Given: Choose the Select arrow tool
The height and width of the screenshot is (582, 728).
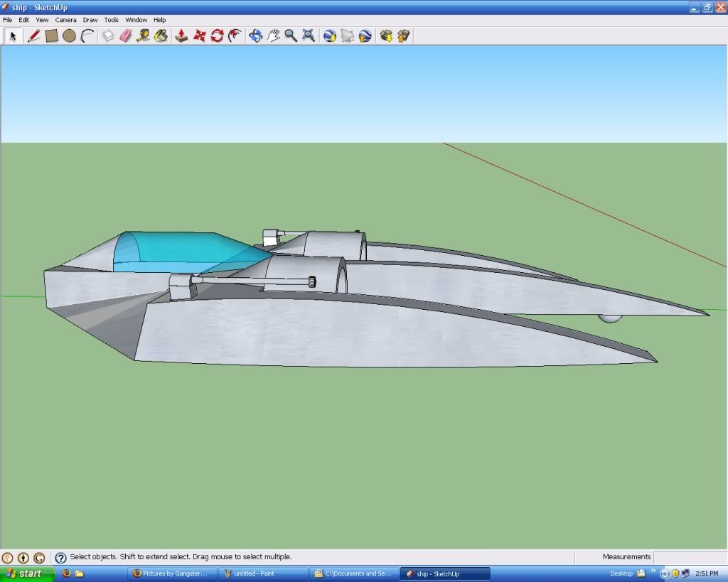Looking at the screenshot, I should point(13,36).
